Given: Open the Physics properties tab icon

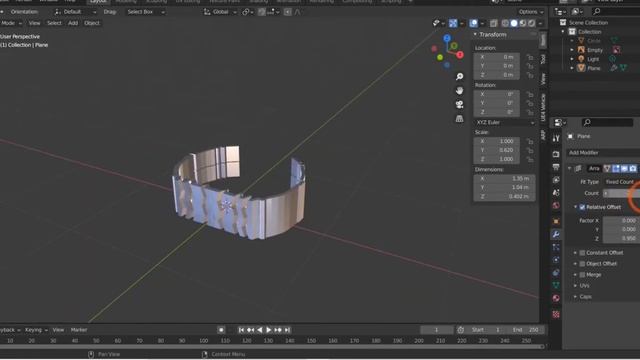Looking at the screenshot, I should pos(556,260).
